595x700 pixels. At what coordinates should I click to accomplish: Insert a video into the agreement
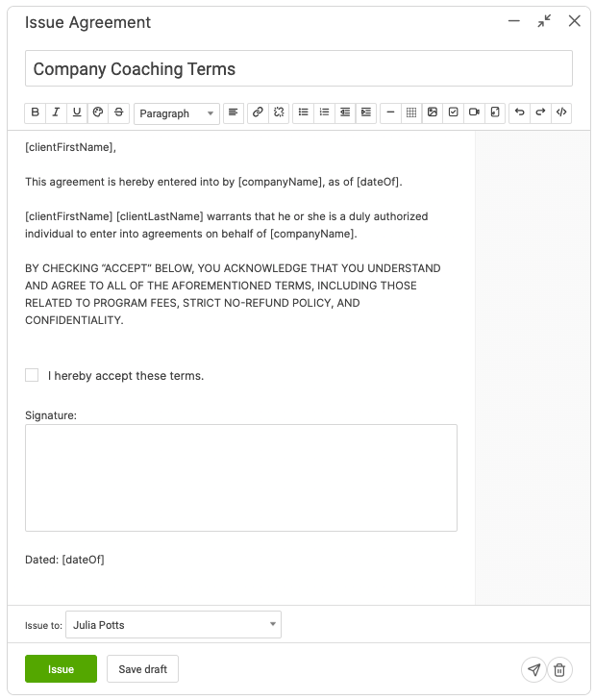[474, 112]
